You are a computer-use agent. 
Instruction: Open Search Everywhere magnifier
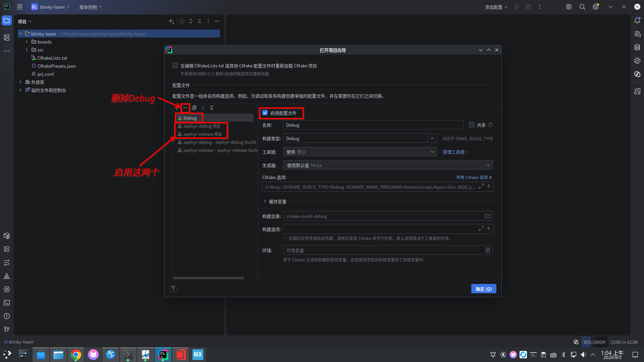coord(582,7)
